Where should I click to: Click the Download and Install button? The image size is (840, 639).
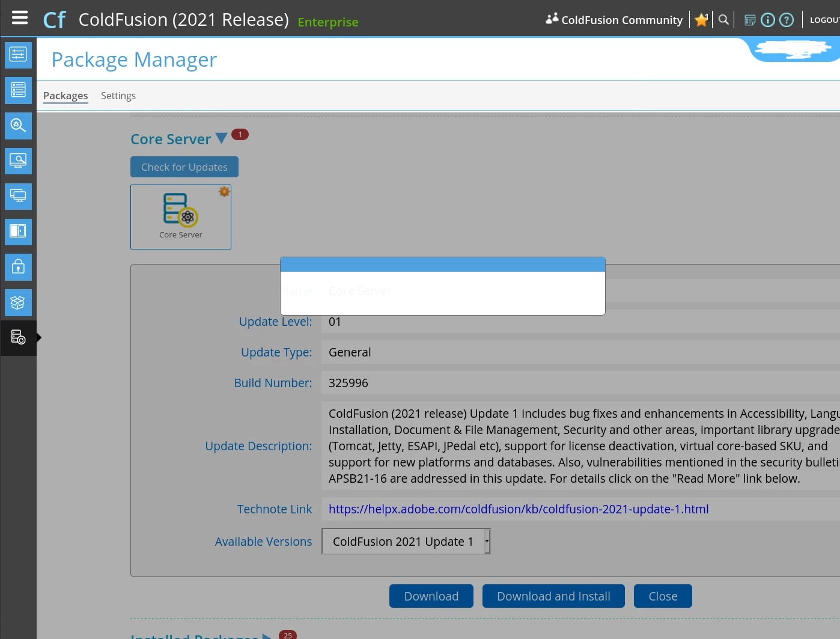pyautogui.click(x=553, y=596)
